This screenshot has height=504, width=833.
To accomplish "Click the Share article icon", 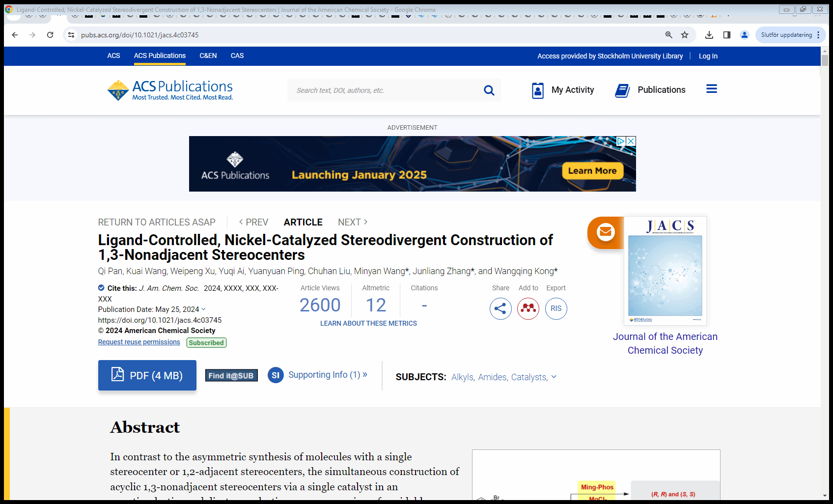I will 500,308.
